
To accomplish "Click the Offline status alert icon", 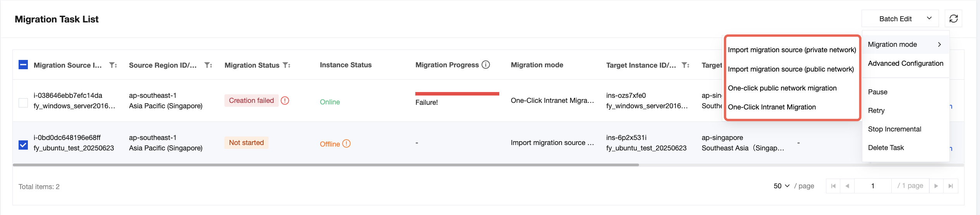I will coord(346,144).
